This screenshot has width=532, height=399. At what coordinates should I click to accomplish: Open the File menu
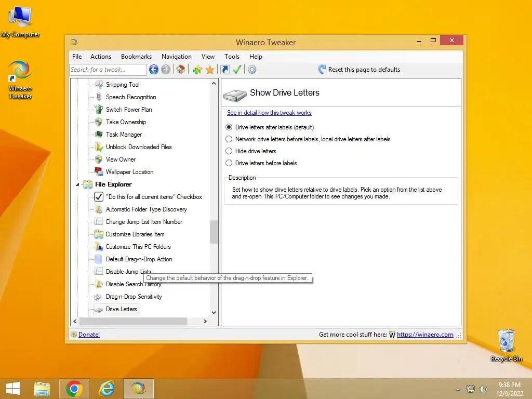coord(77,57)
